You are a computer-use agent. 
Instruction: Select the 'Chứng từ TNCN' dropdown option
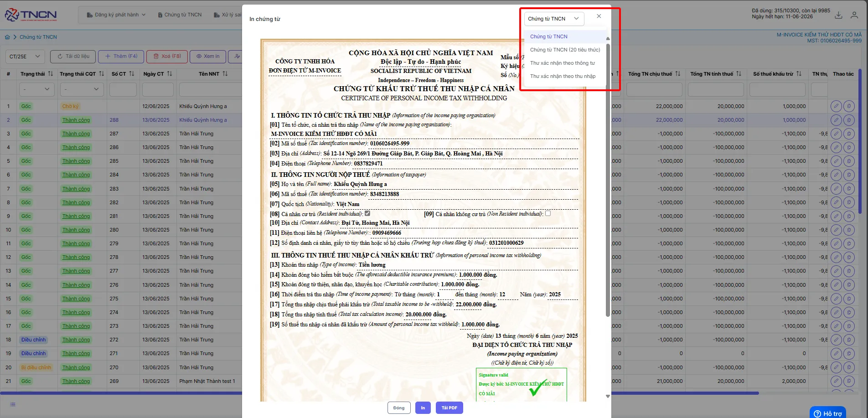(565, 36)
